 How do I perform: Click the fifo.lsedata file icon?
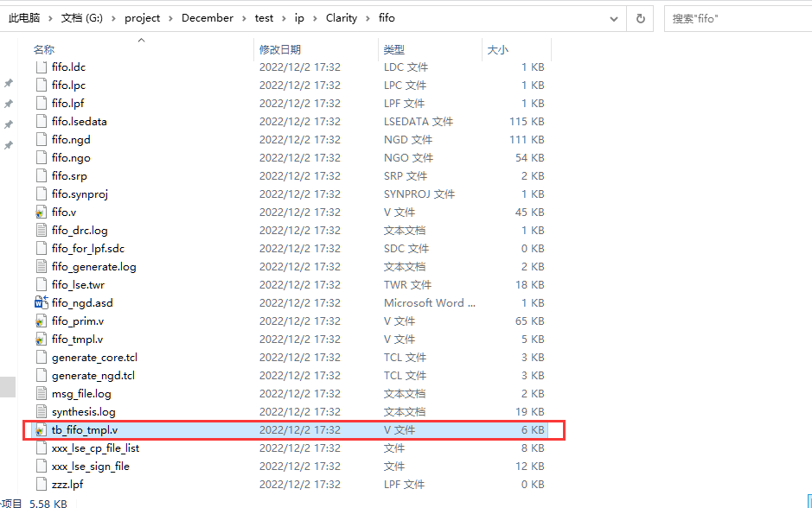[42, 122]
